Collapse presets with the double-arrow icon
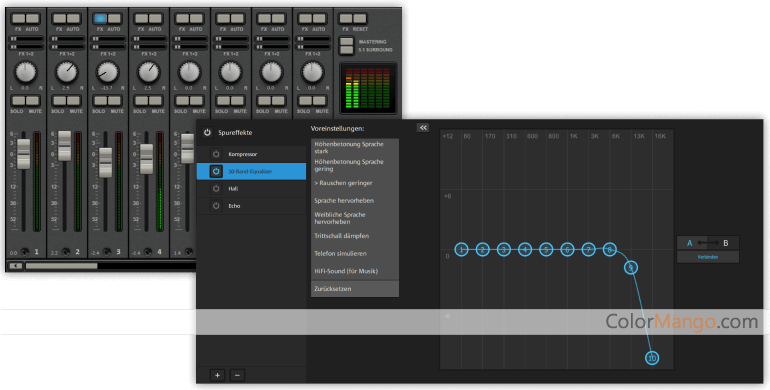This screenshot has width=770, height=390. [423, 128]
